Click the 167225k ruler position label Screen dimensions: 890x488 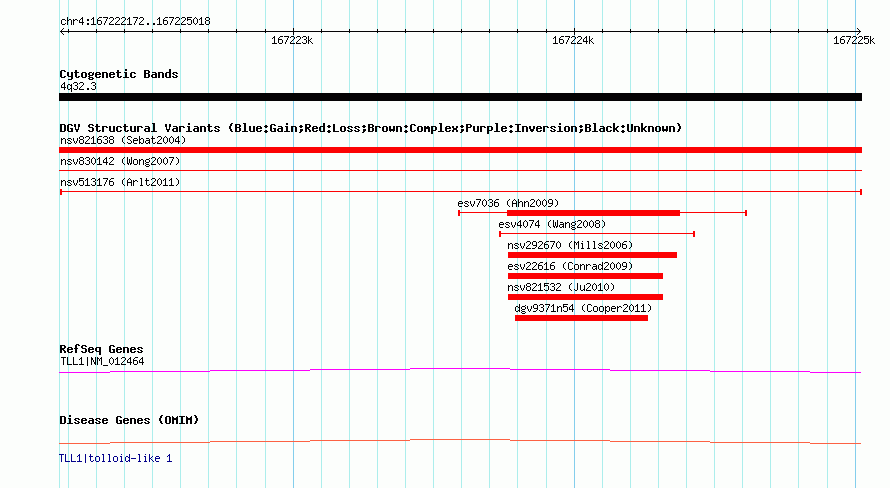click(854, 40)
